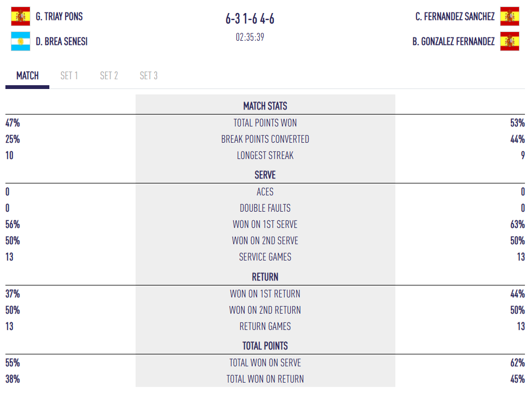Click the SERVE section header

coord(265,175)
